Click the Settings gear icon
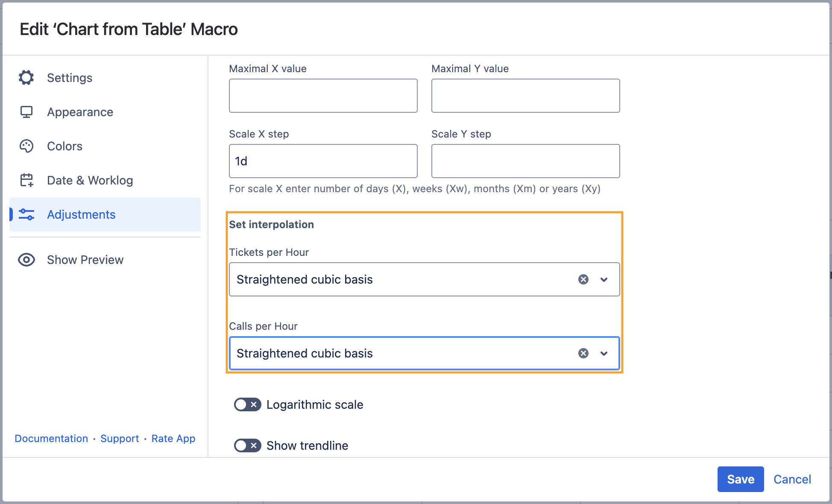Viewport: 832px width, 504px height. (x=26, y=78)
